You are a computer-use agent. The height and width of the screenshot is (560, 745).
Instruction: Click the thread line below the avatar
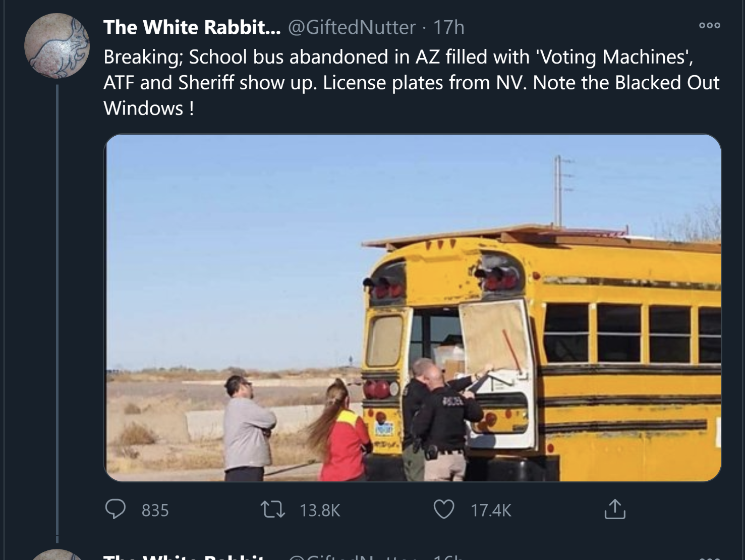click(x=58, y=303)
